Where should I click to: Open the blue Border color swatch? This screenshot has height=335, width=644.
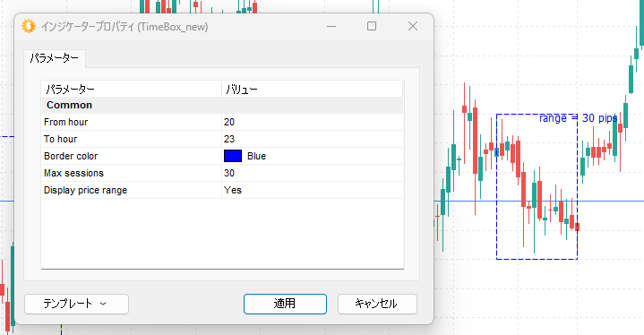tap(233, 156)
